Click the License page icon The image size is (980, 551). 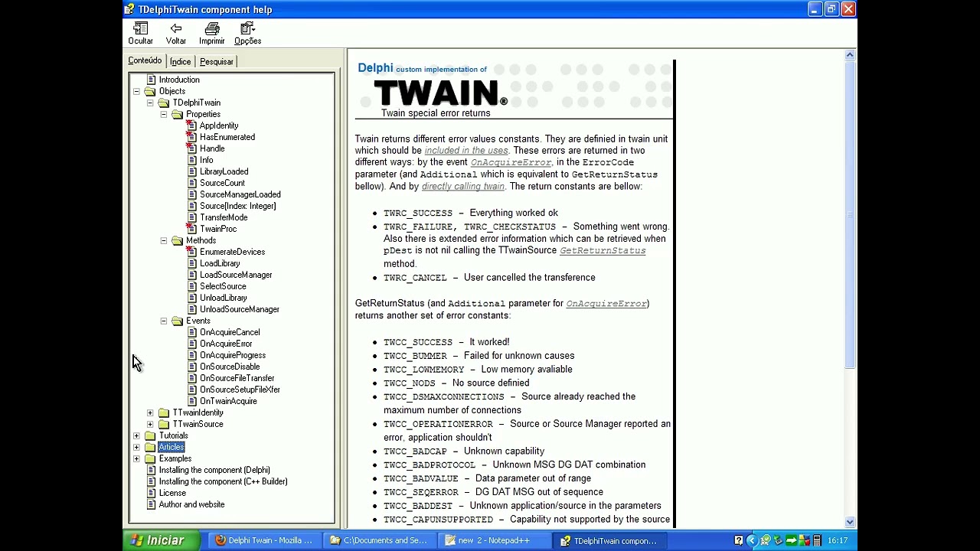click(x=151, y=493)
